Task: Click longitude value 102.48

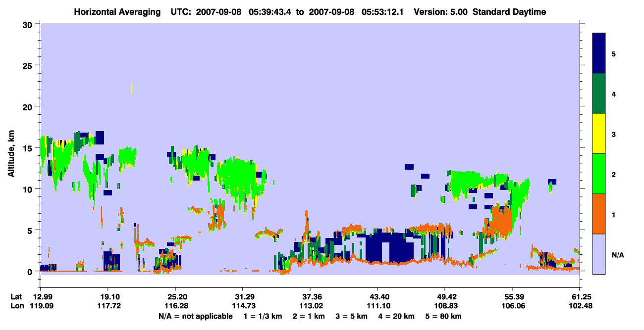Action: point(580,306)
